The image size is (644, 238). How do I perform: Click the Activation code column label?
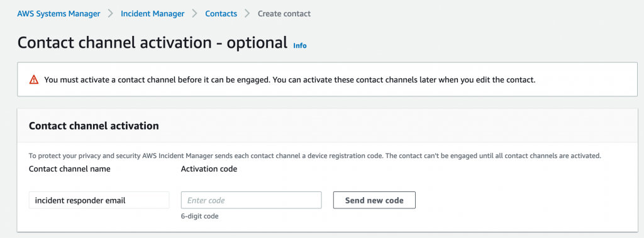click(209, 169)
